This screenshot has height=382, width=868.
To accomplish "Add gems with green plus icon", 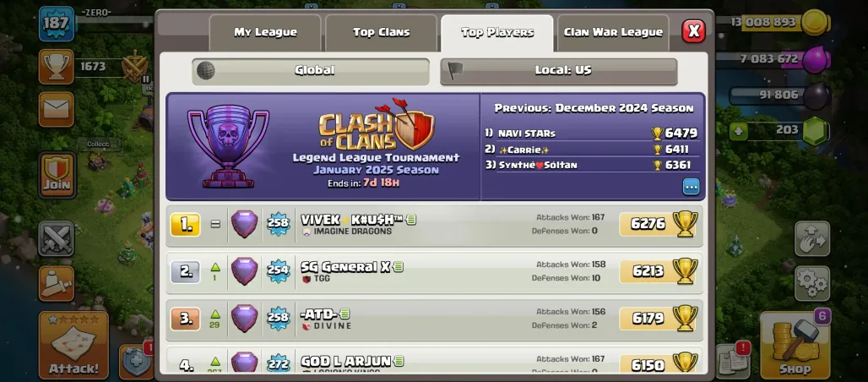I will (x=737, y=132).
